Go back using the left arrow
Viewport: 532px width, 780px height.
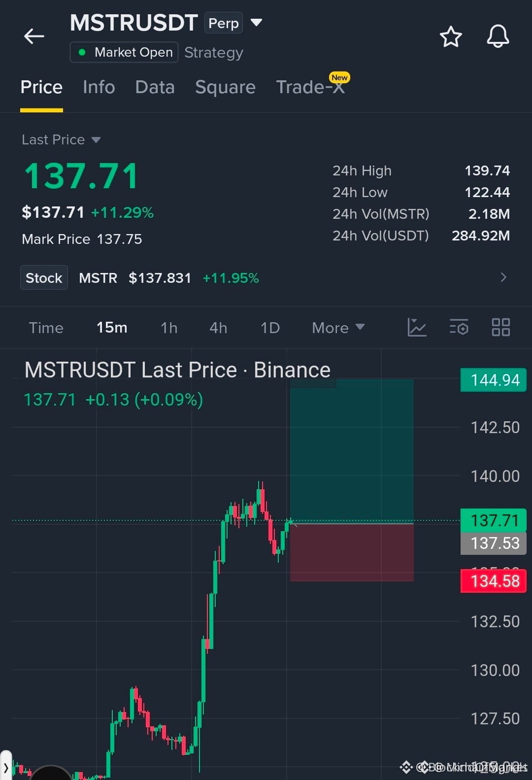34,36
